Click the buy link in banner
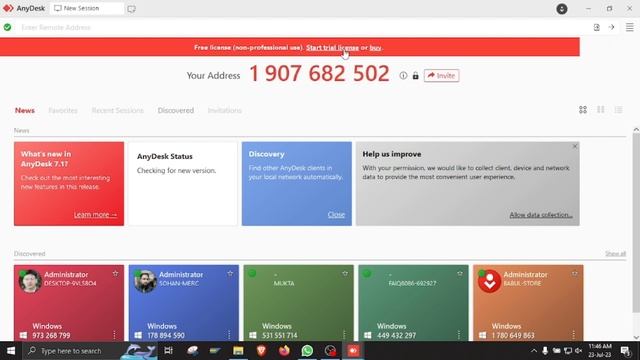640x360 pixels. [375, 47]
